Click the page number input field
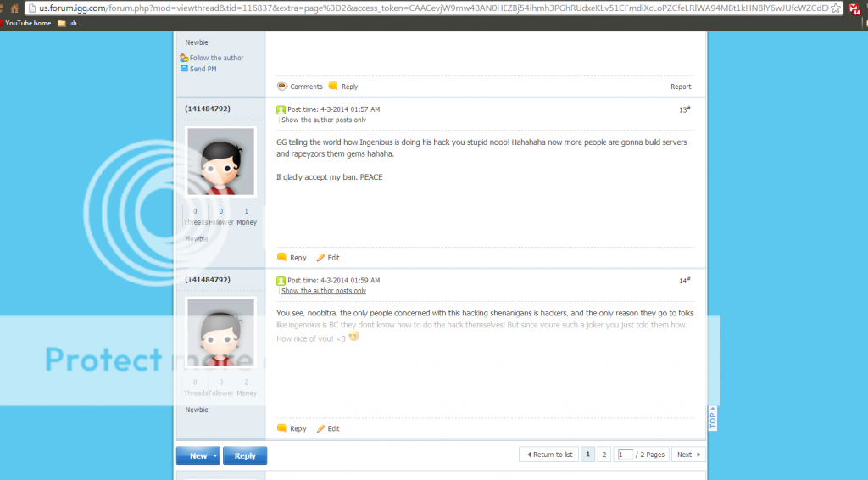 tap(626, 455)
